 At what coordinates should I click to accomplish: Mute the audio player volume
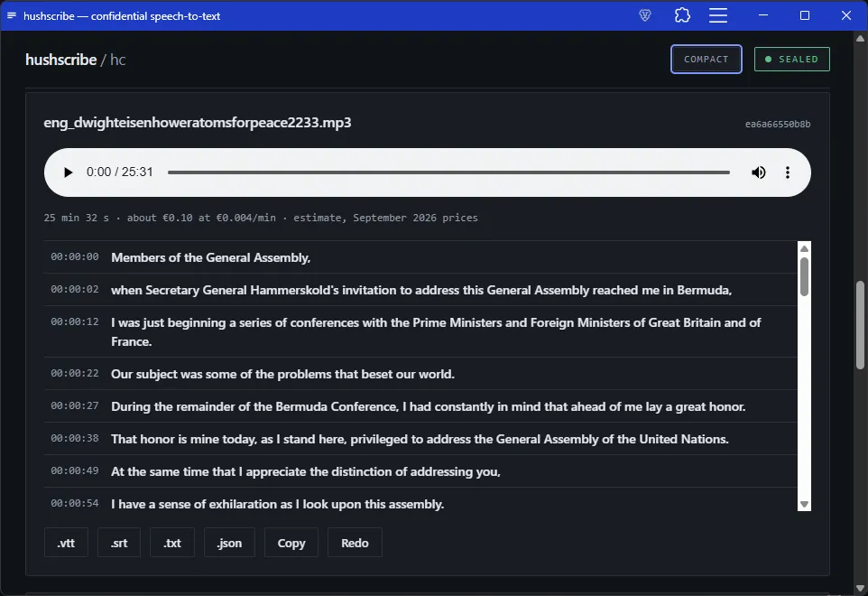pos(759,172)
